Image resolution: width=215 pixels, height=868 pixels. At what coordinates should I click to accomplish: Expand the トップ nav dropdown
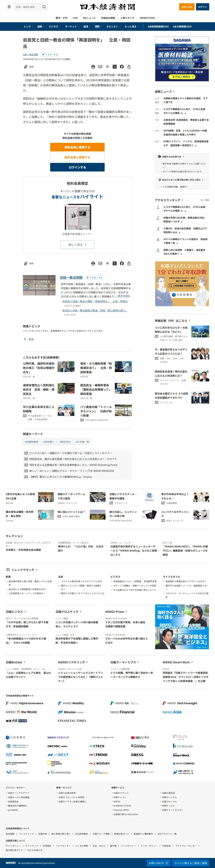click(28, 26)
